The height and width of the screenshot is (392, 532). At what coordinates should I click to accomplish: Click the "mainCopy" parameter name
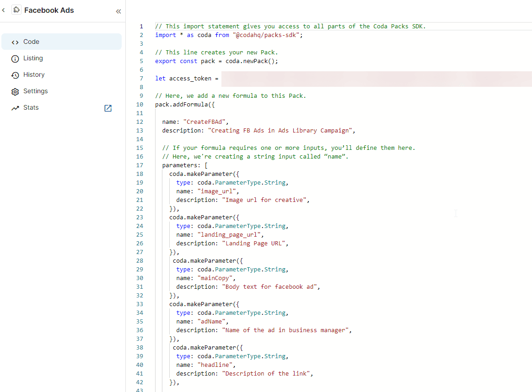[215, 278]
